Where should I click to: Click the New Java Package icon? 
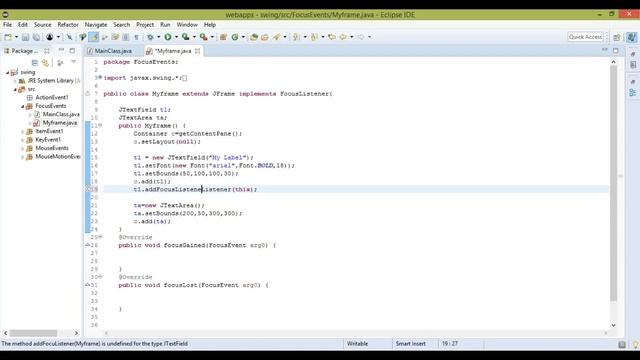(x=223, y=37)
